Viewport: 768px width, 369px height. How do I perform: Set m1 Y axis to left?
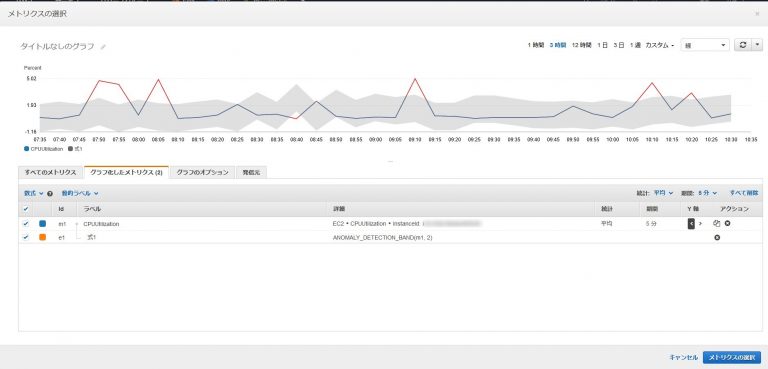tap(691, 223)
